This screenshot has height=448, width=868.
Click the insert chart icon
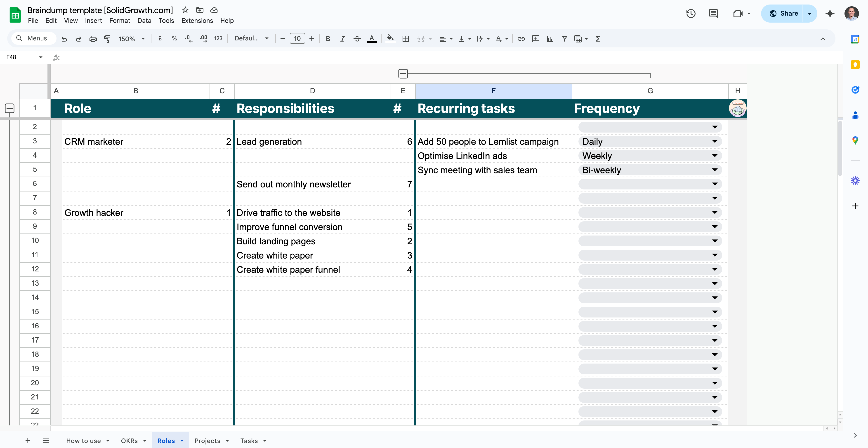pyautogui.click(x=550, y=39)
